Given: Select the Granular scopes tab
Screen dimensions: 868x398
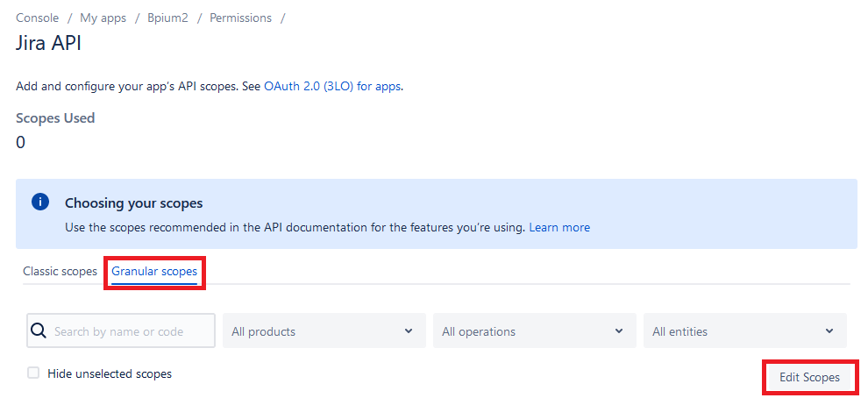Looking at the screenshot, I should coord(154,271).
